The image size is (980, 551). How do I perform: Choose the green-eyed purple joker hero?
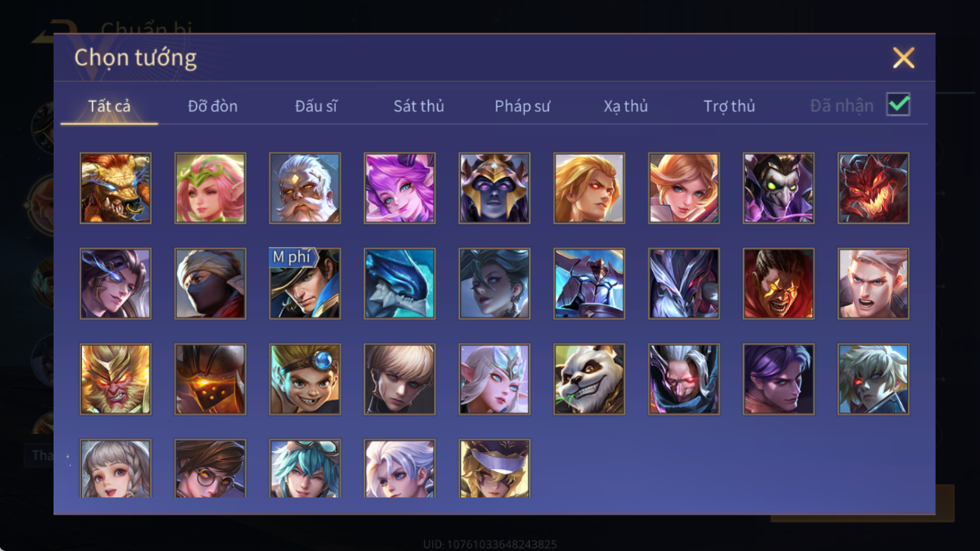coord(778,188)
